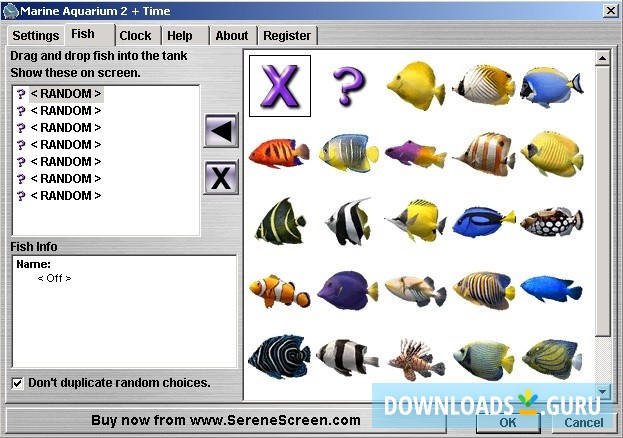Select the purple question mark random icon
This screenshot has width=623, height=438.
348,86
